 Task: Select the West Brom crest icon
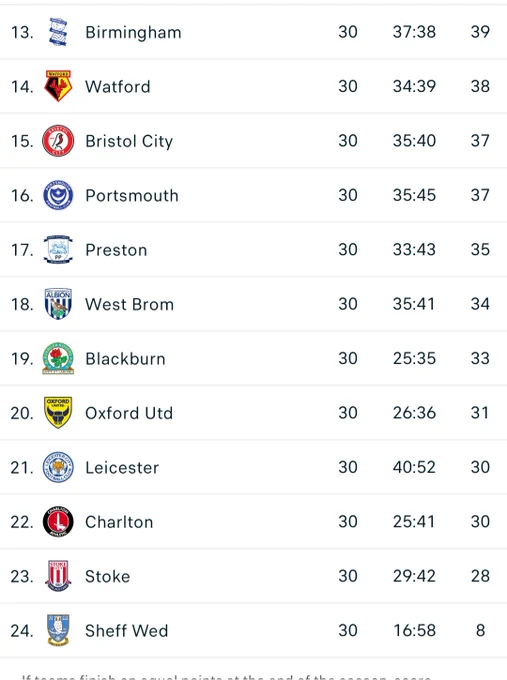click(x=58, y=304)
